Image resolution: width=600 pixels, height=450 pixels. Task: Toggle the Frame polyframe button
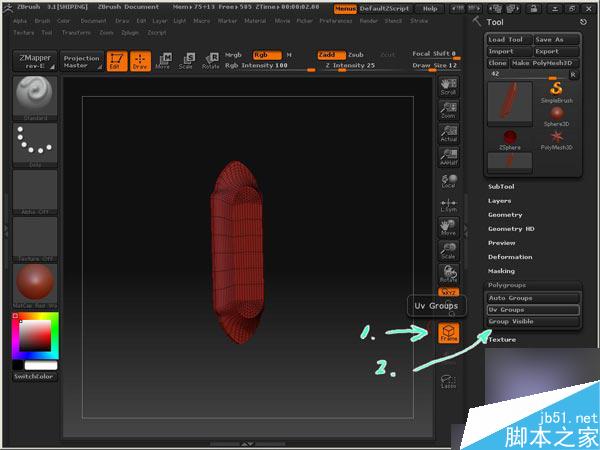(x=448, y=332)
